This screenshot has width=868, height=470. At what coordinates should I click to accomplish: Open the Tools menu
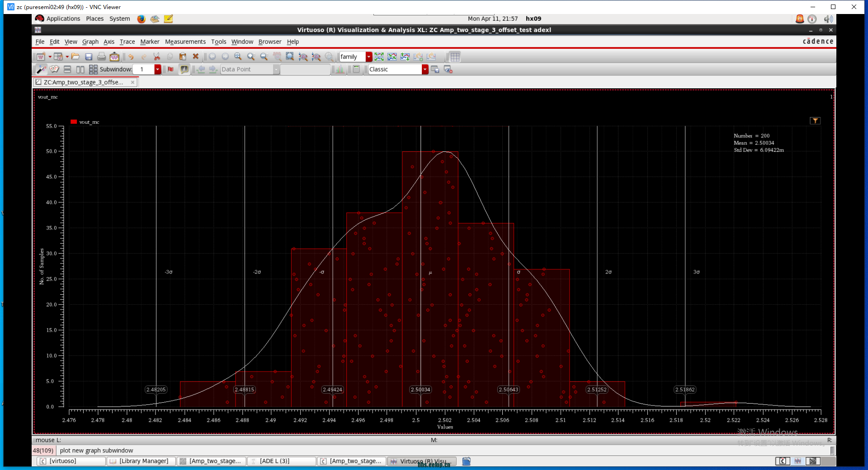(x=219, y=42)
